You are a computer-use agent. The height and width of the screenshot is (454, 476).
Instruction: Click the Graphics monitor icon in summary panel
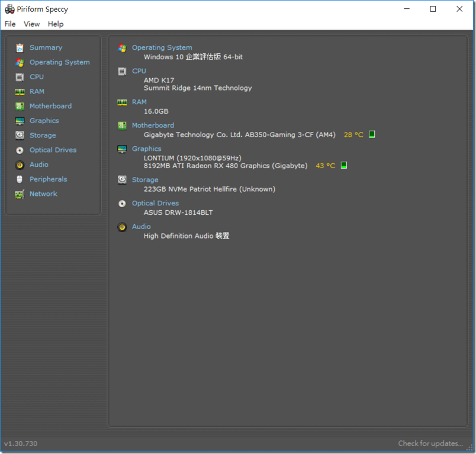[122, 149]
